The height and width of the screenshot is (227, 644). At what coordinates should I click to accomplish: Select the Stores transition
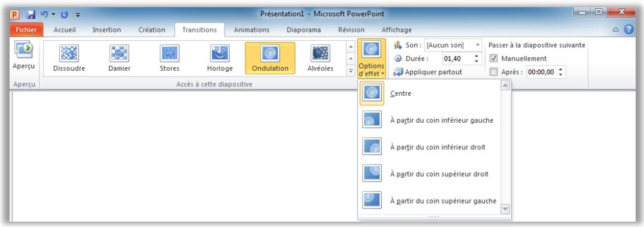(x=169, y=58)
